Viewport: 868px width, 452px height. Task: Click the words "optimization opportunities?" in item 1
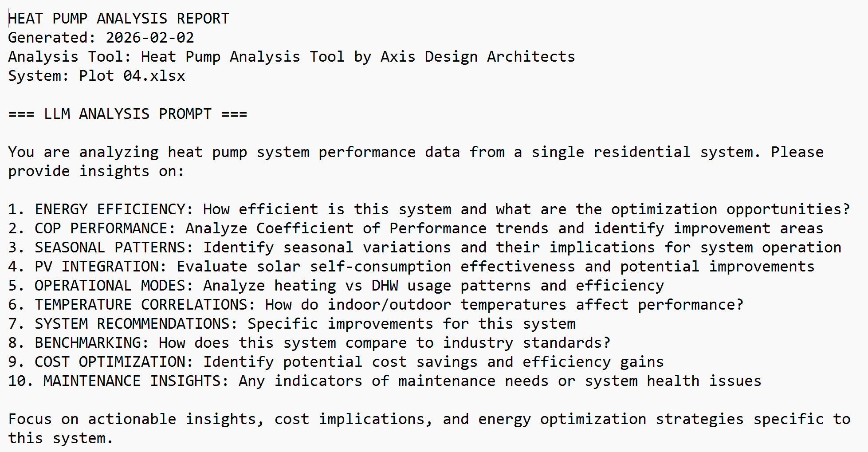coord(730,209)
